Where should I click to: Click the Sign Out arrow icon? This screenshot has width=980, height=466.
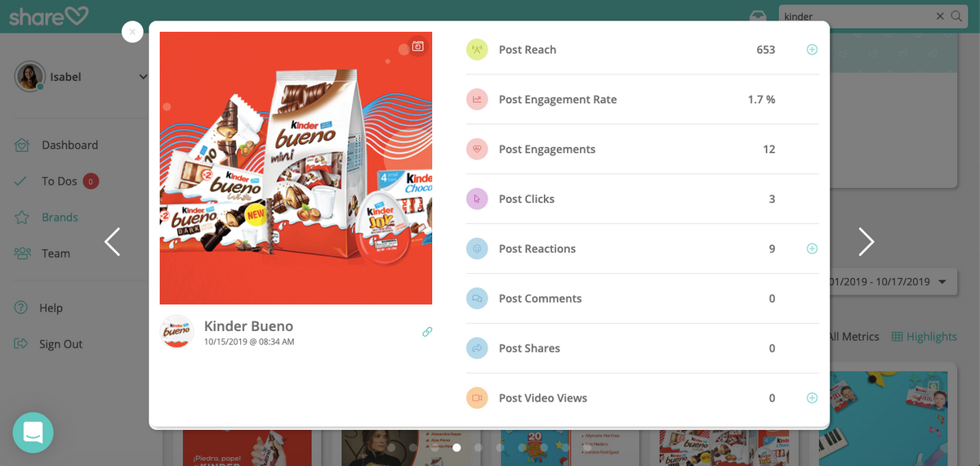pyautogui.click(x=21, y=344)
